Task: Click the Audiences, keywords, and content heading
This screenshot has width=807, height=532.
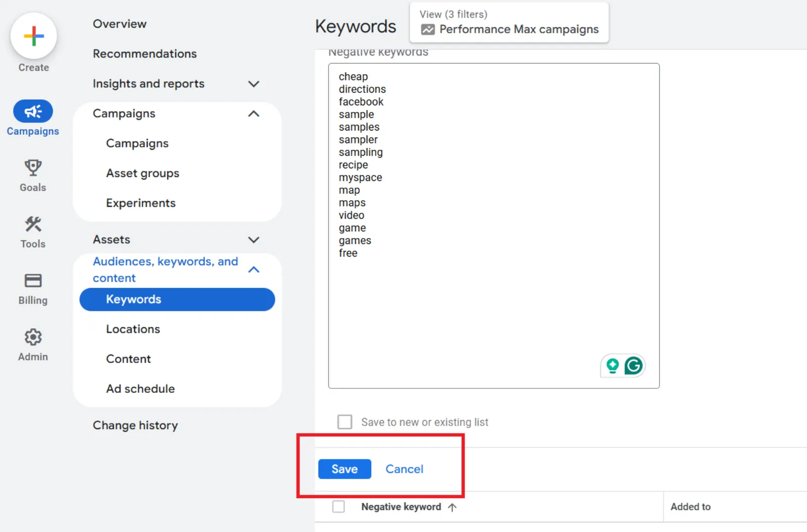Action: [165, 270]
